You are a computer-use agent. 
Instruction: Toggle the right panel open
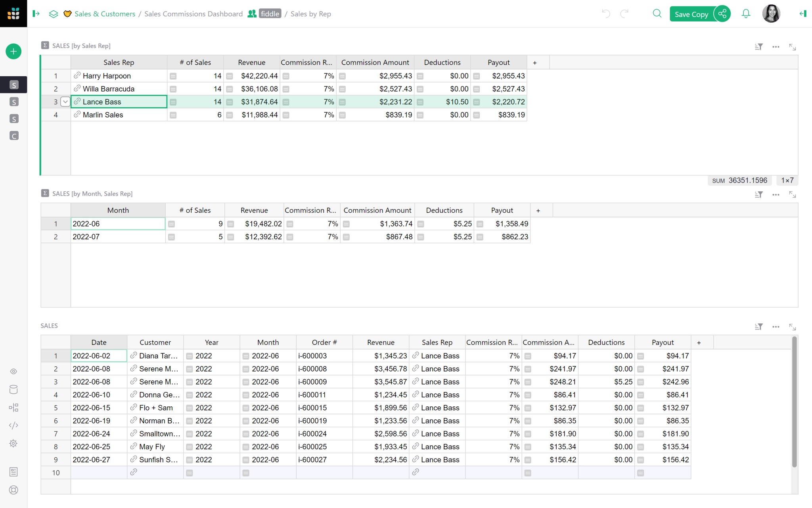(x=802, y=13)
